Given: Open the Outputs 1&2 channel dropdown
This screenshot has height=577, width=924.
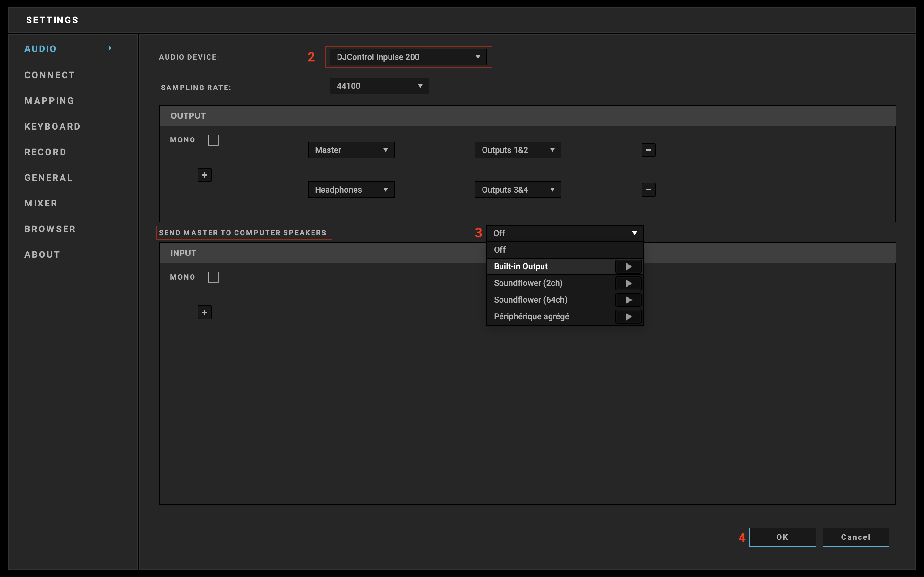Looking at the screenshot, I should 518,150.
